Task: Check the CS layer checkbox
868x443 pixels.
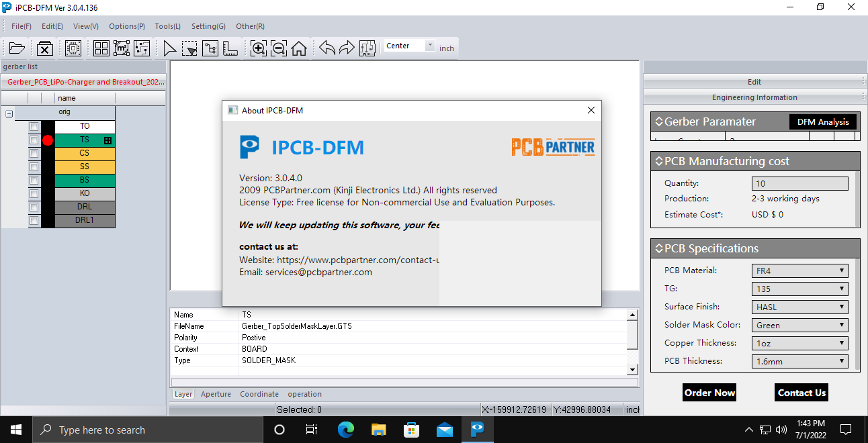Action: click(x=34, y=153)
